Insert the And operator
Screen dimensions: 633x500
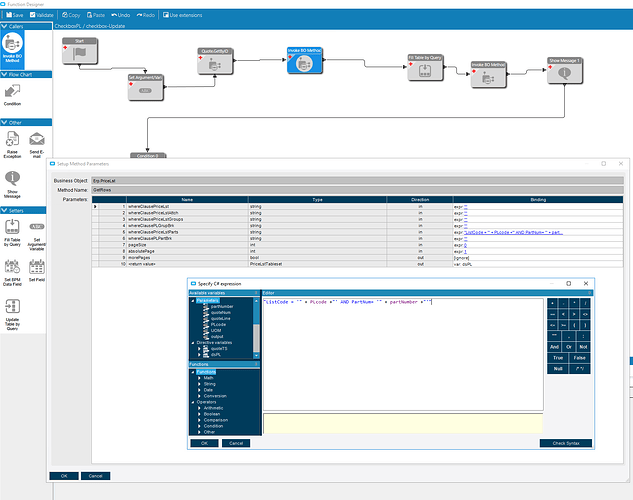554,347
